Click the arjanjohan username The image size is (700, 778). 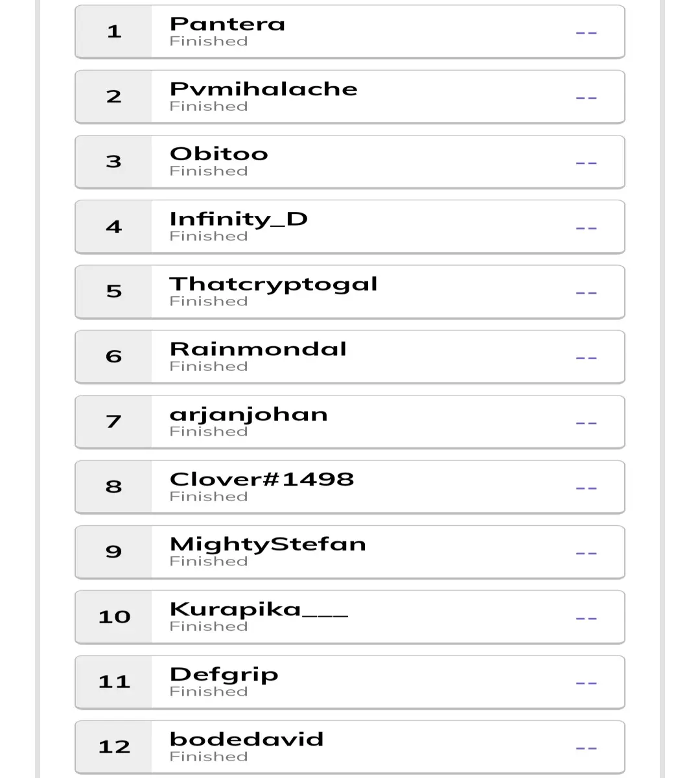(x=249, y=415)
